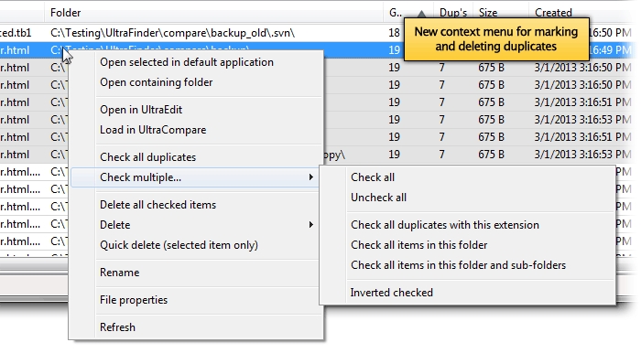Screen dimensions: 641x364
Task: Choose Open containing folder
Action: (x=157, y=82)
